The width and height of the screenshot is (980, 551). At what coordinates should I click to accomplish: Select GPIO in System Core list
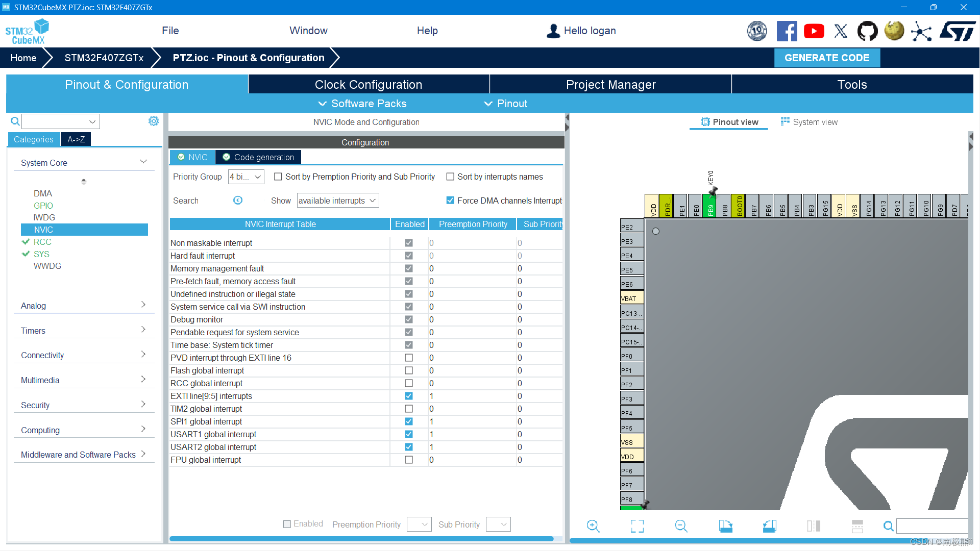pyautogui.click(x=43, y=206)
